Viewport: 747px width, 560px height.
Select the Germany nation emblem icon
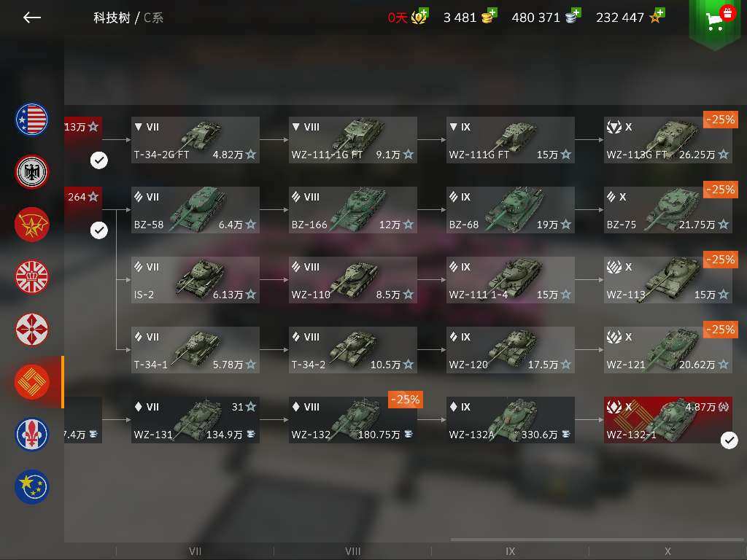point(31,172)
